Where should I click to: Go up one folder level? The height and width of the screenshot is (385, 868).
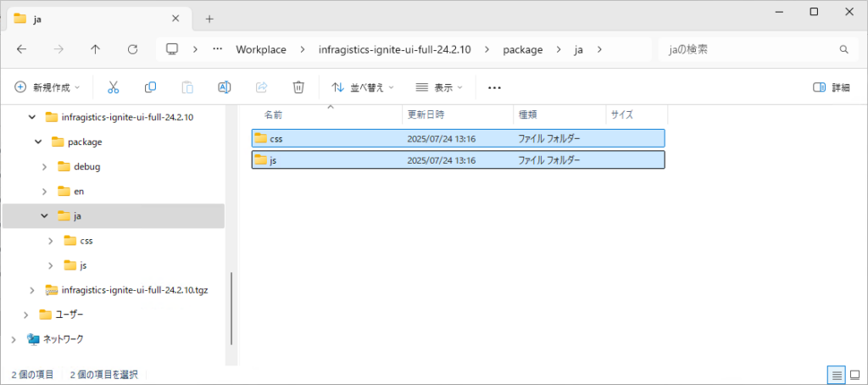pyautogui.click(x=95, y=49)
